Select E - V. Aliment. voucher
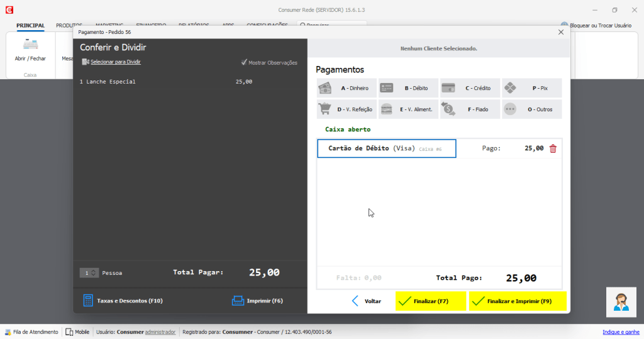The height and width of the screenshot is (339, 644). pyautogui.click(x=408, y=109)
